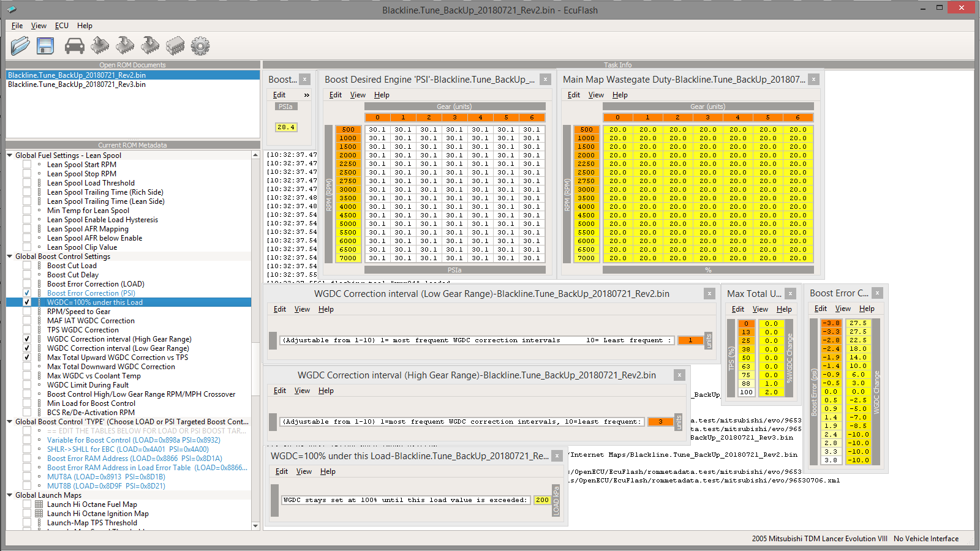980x551 pixels.
Task: Close the Main Map Wastegate Duty table window
Action: pos(813,80)
